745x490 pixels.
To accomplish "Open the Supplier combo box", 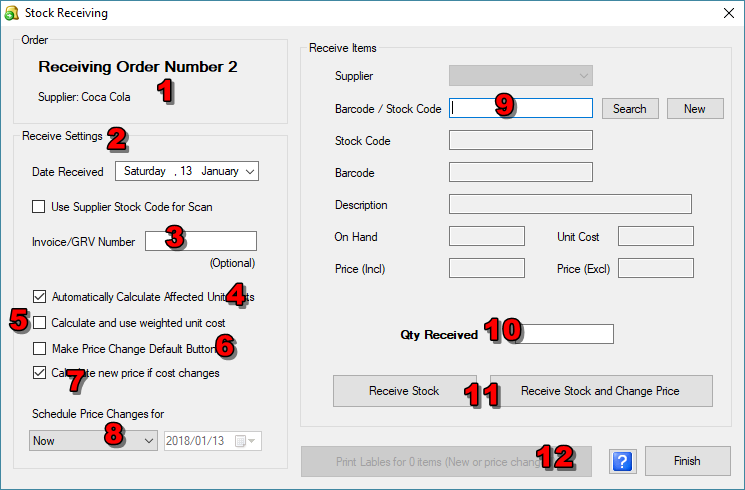I will (521, 76).
